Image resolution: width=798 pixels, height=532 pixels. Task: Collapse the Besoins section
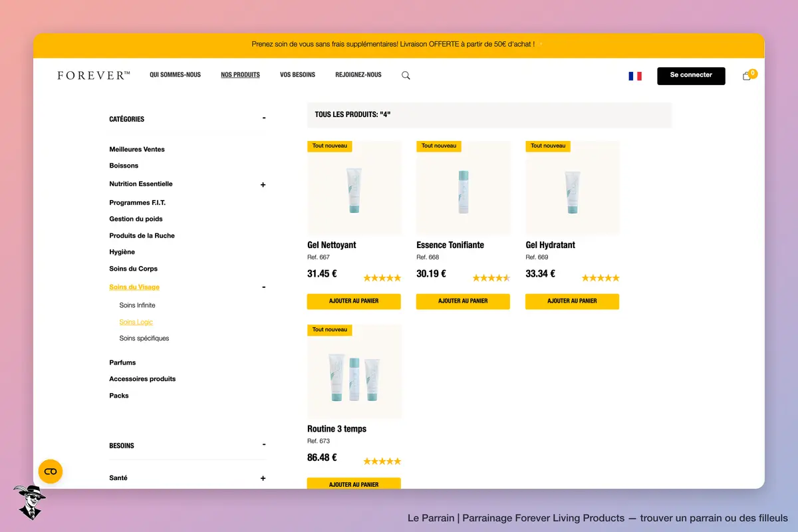[x=264, y=445]
